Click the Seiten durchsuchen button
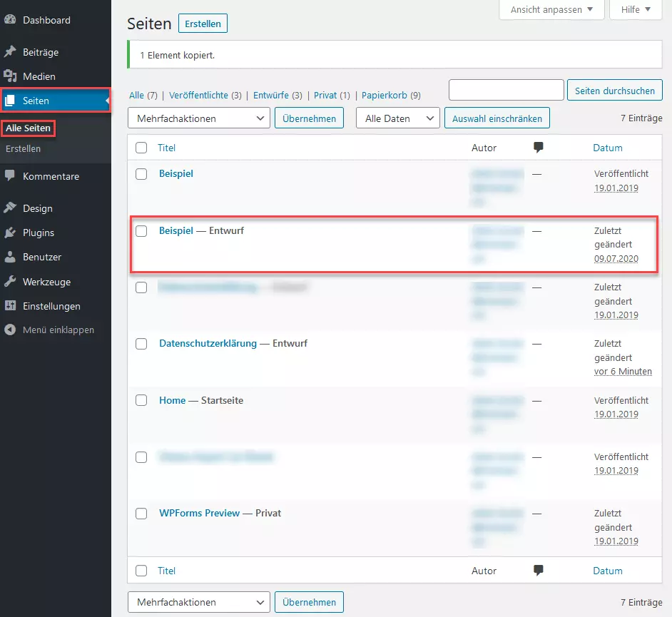672x617 pixels. click(614, 91)
